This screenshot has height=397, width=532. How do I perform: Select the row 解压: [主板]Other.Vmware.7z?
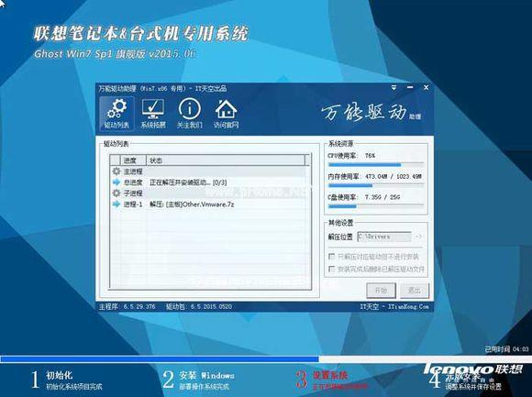(x=211, y=204)
